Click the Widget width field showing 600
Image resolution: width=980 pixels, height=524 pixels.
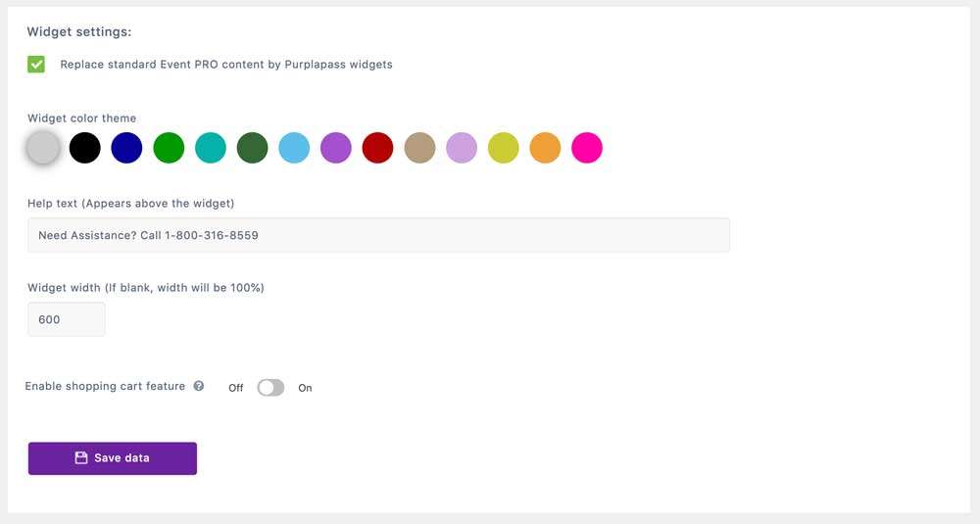click(67, 319)
